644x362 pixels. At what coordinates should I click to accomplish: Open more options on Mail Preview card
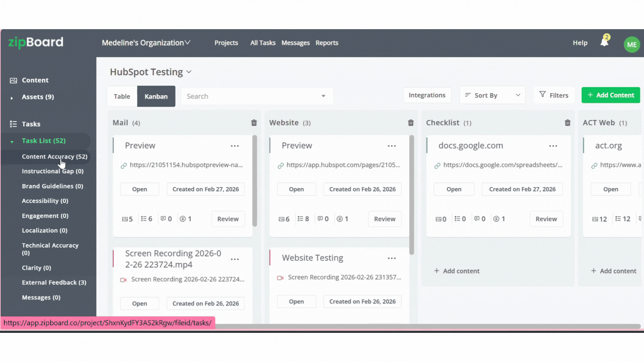(235, 146)
